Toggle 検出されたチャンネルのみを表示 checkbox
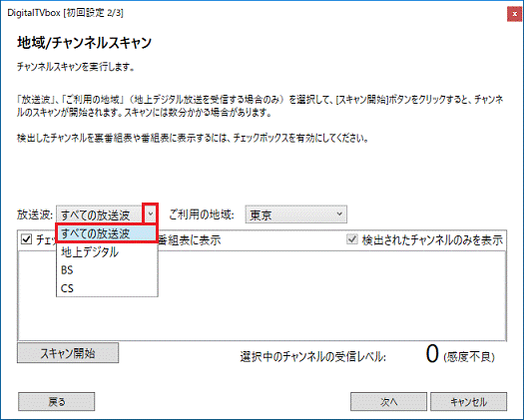Viewport: 524px width, 420px height. (x=352, y=239)
